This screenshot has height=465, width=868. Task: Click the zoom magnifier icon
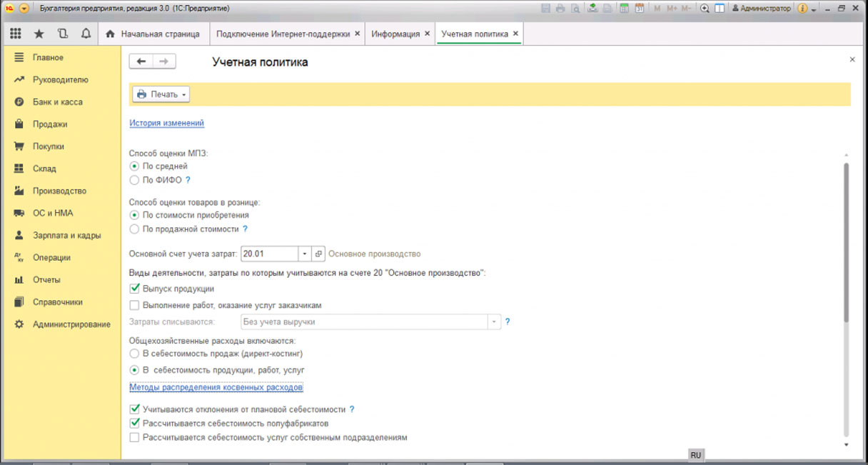(x=705, y=9)
